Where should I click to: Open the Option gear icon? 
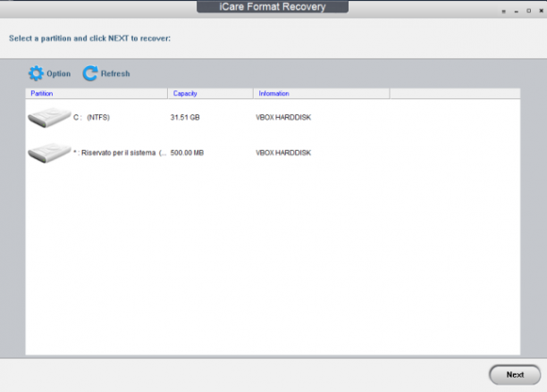[x=36, y=73]
